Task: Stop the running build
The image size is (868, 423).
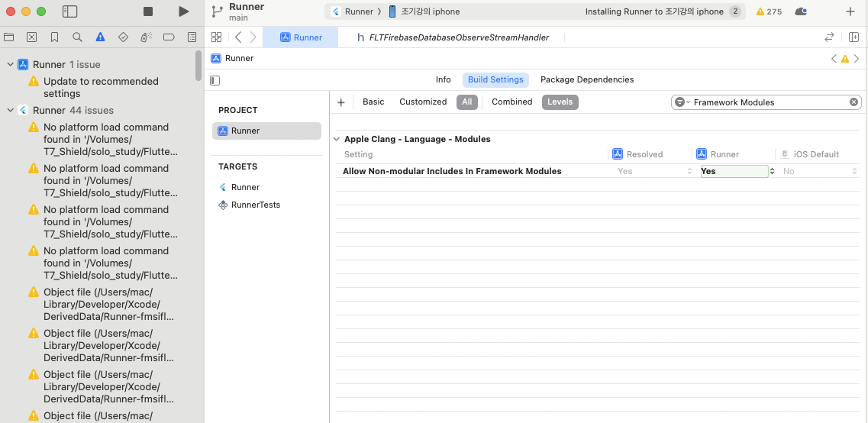Action: (x=148, y=11)
